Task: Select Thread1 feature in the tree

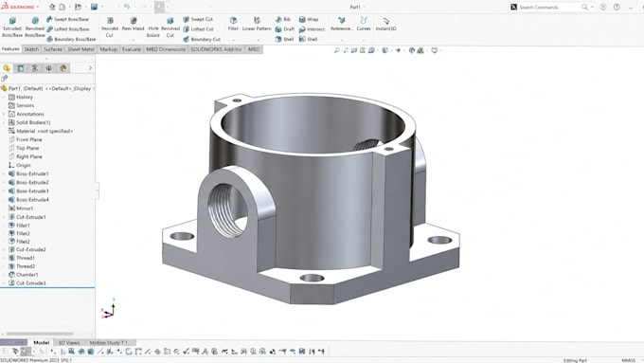Action: pos(22,258)
